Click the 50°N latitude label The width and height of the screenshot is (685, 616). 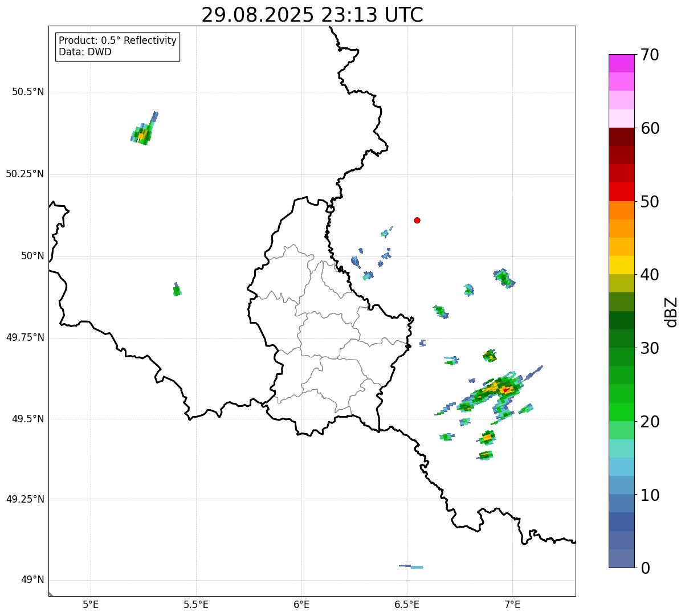32,256
